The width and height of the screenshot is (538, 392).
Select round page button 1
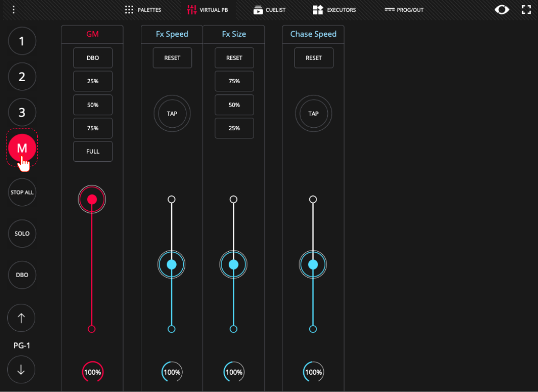(x=22, y=41)
